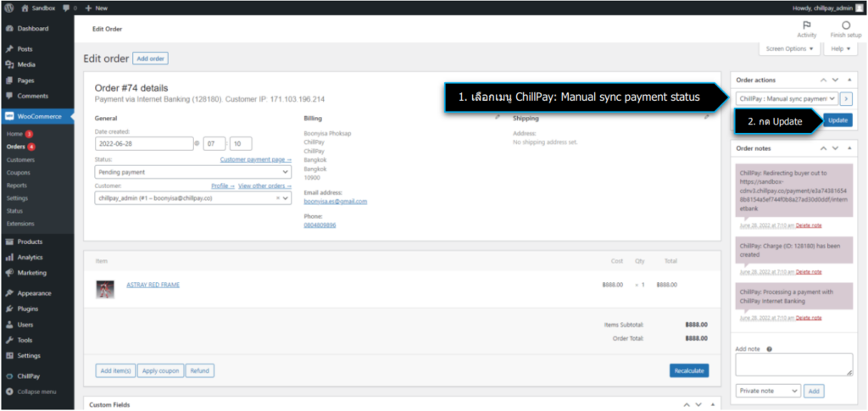Screen dimensions: 868x411
Task: Open the Reports submenu
Action: [x=17, y=186]
